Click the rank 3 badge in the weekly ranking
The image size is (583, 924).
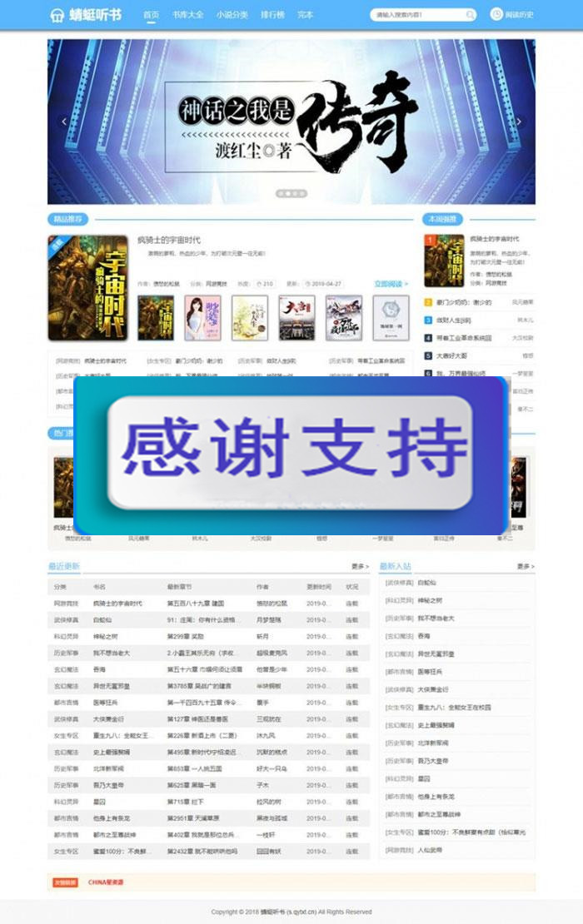429,320
